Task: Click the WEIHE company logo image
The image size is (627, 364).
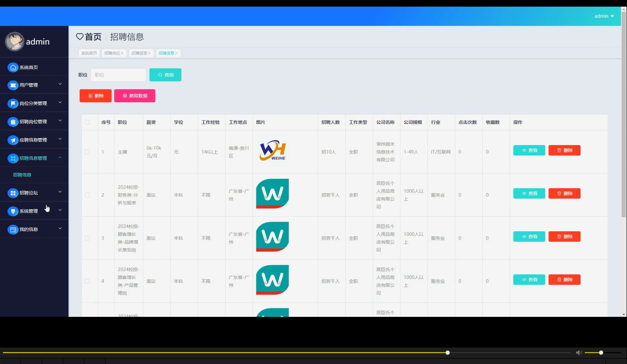Action: [x=273, y=150]
